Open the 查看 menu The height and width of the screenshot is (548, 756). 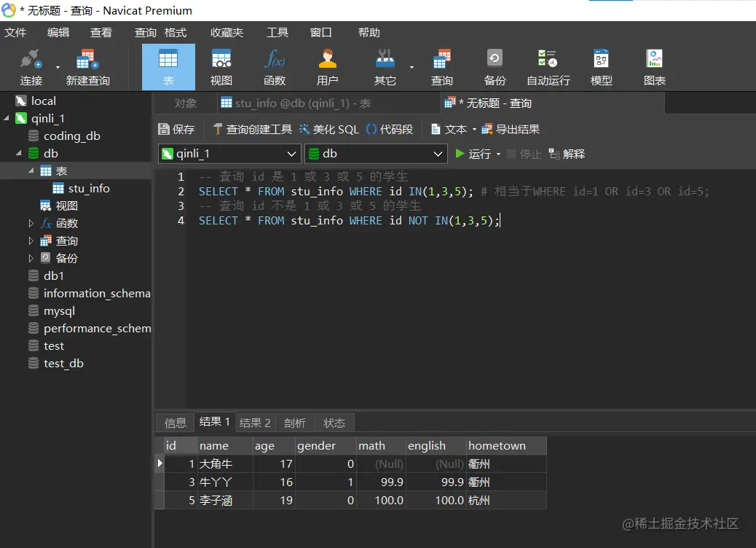(101, 32)
